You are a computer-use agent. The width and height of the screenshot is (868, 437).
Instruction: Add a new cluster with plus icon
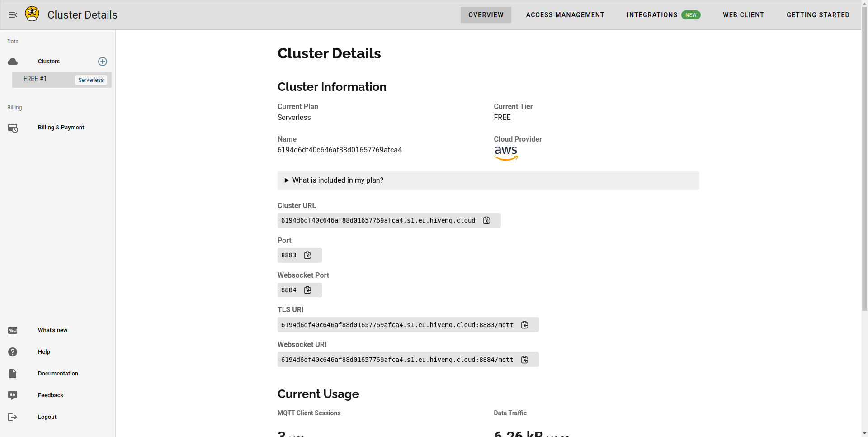(x=103, y=62)
